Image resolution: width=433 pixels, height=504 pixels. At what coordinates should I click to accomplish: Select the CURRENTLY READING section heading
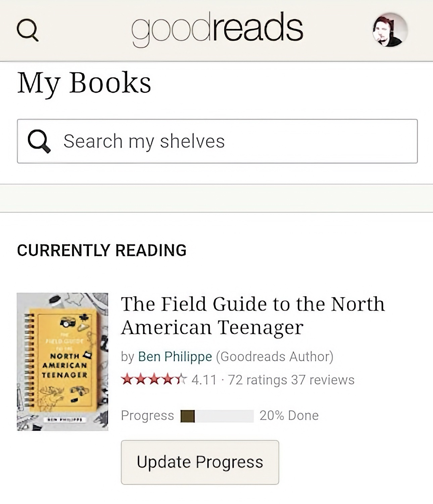click(102, 250)
